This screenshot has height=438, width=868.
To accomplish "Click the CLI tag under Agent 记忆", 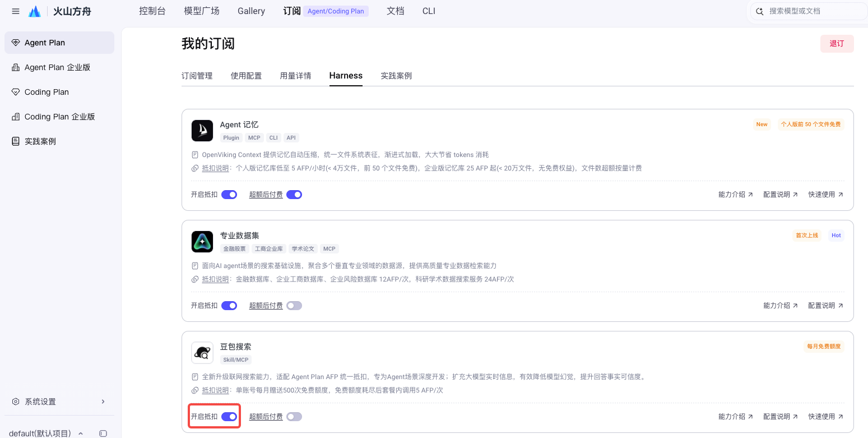I will click(273, 138).
